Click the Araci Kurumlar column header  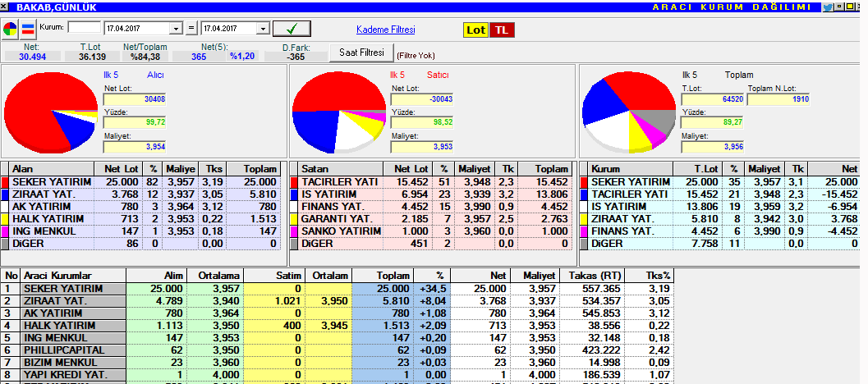[73, 276]
